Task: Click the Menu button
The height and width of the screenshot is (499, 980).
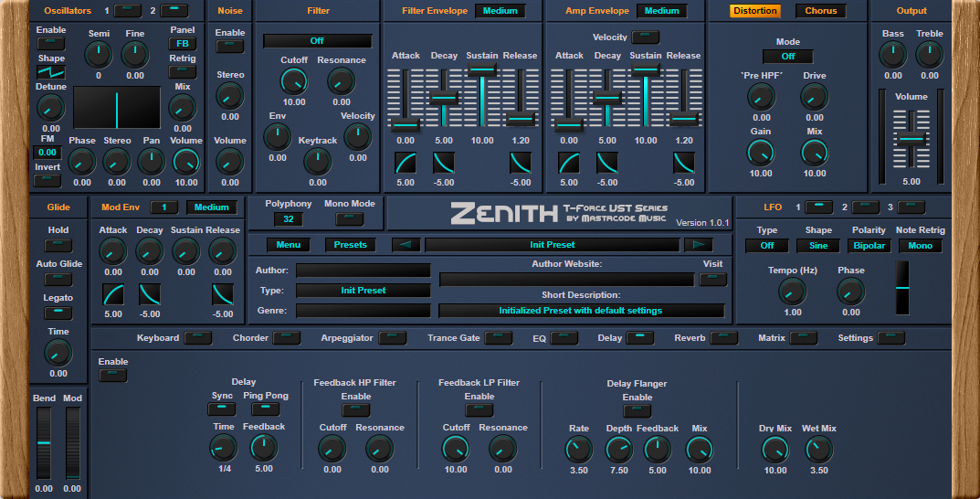Action: pyautogui.click(x=288, y=245)
